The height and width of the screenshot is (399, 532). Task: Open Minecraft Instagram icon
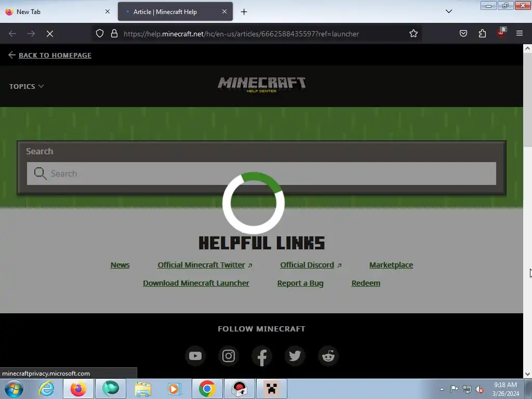[x=229, y=356]
